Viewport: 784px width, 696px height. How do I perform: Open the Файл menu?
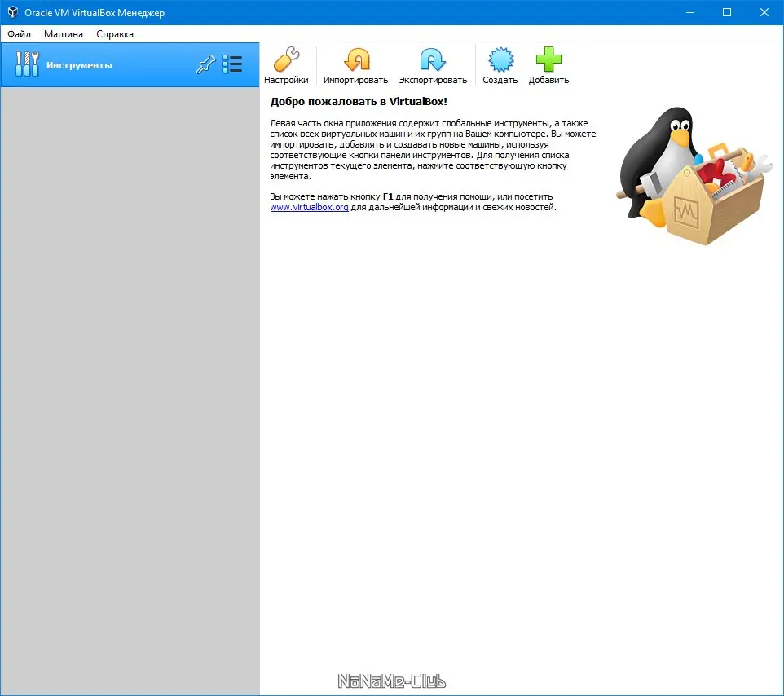19,34
